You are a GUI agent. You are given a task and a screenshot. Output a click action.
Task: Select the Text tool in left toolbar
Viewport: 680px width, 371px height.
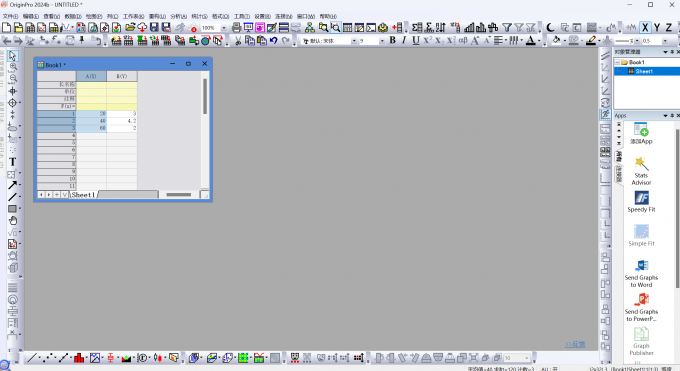[x=13, y=162]
